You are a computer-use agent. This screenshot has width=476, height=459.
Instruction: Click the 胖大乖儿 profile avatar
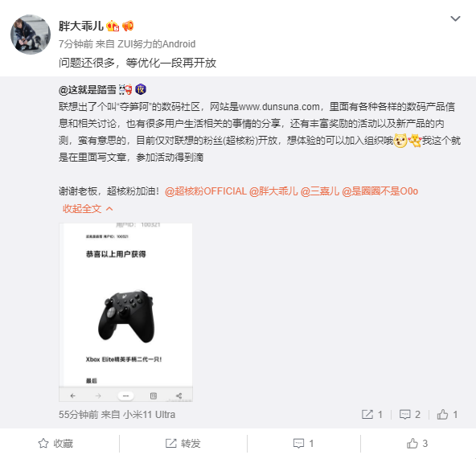[31, 35]
